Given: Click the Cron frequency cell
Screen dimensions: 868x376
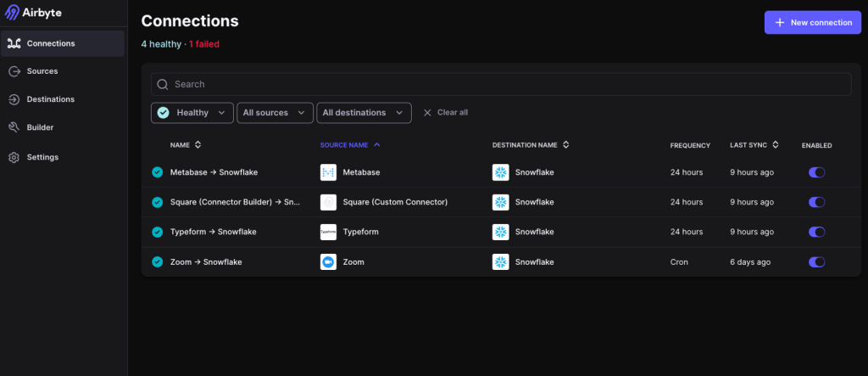Looking at the screenshot, I should 679,261.
